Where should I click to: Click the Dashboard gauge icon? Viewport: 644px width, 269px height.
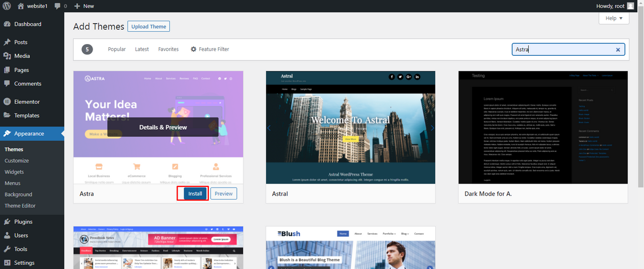point(7,24)
